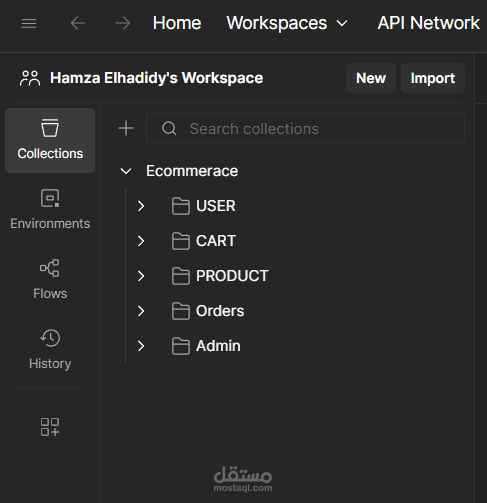Select the USER folder label
The width and height of the screenshot is (487, 503).
point(216,206)
